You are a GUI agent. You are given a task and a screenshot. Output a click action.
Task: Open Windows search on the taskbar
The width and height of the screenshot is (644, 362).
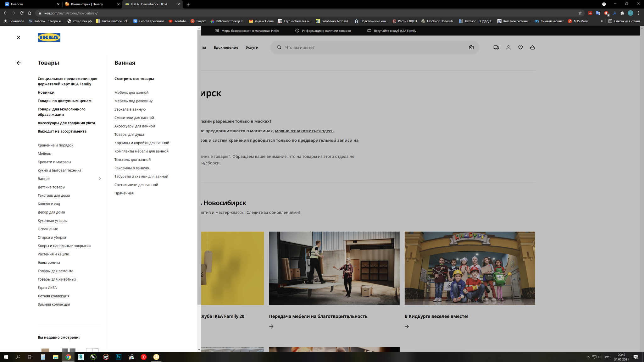18,357
